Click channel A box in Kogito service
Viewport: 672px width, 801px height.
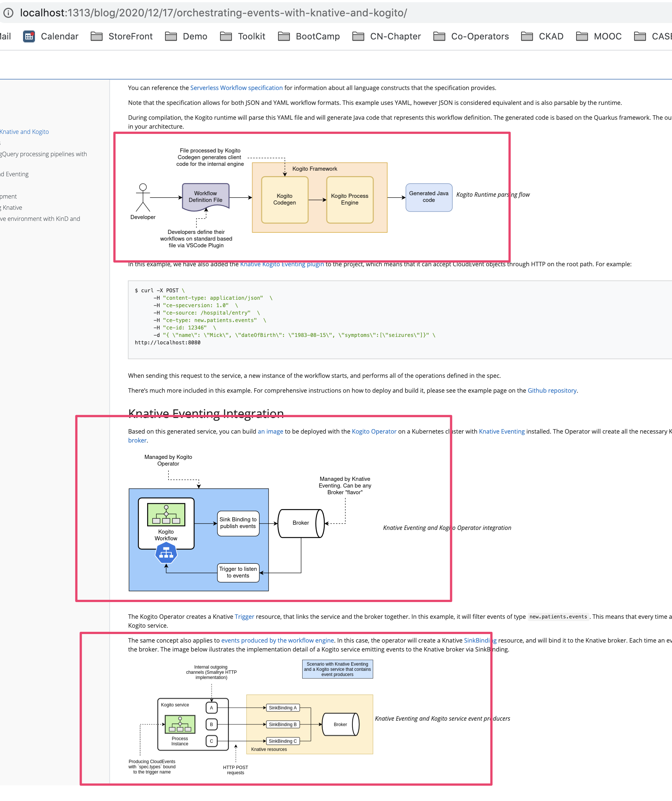point(211,708)
